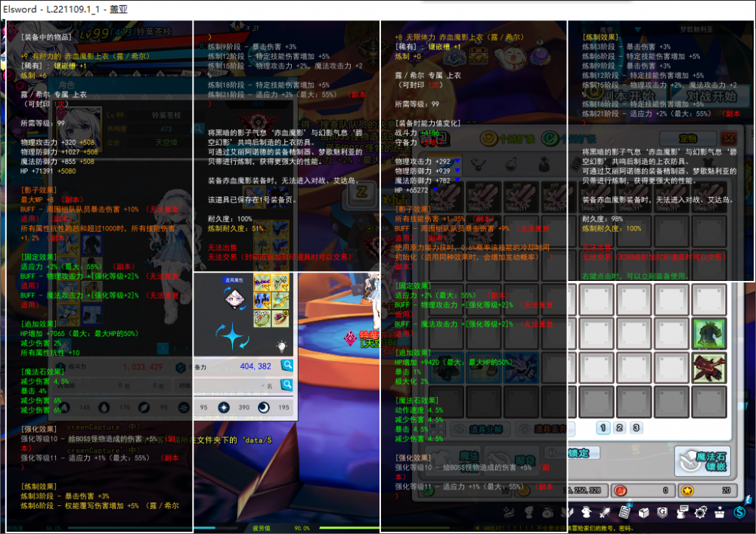Click the laughing mascot event icon at top

pos(510,57)
